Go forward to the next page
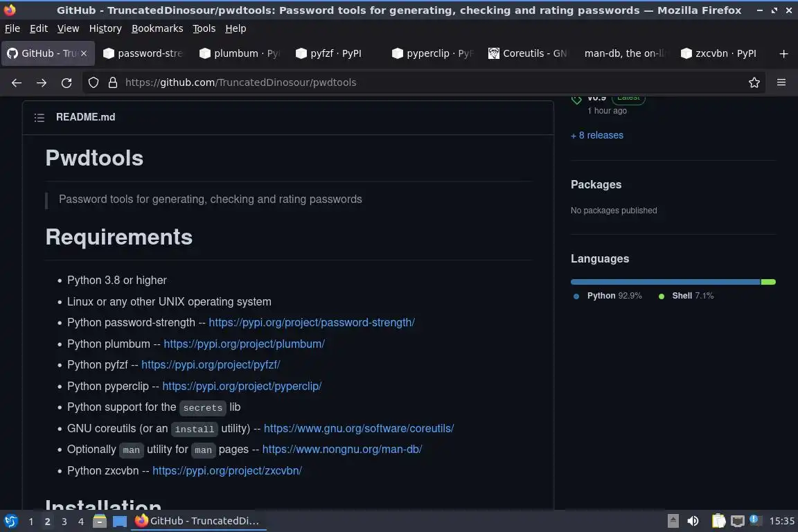The height and width of the screenshot is (532, 798). (x=42, y=82)
